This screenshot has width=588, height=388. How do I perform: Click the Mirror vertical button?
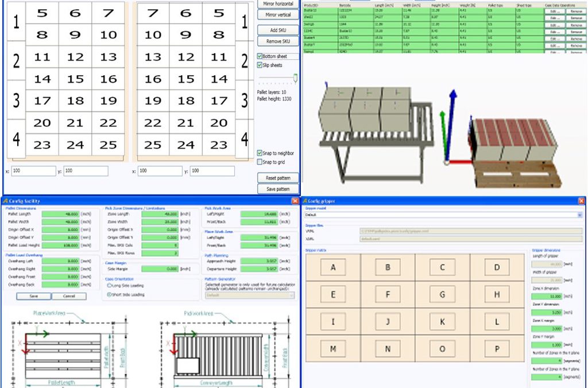(x=278, y=14)
